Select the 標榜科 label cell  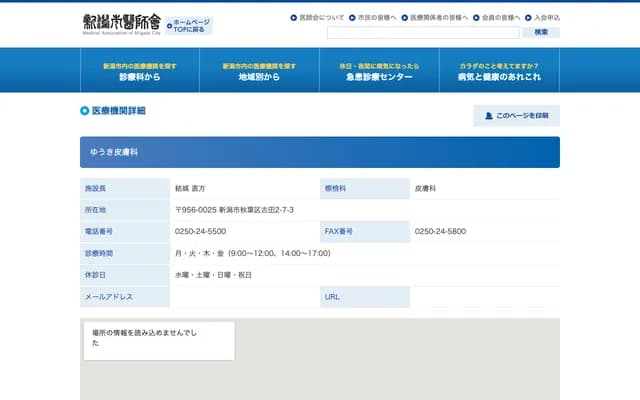click(365, 189)
